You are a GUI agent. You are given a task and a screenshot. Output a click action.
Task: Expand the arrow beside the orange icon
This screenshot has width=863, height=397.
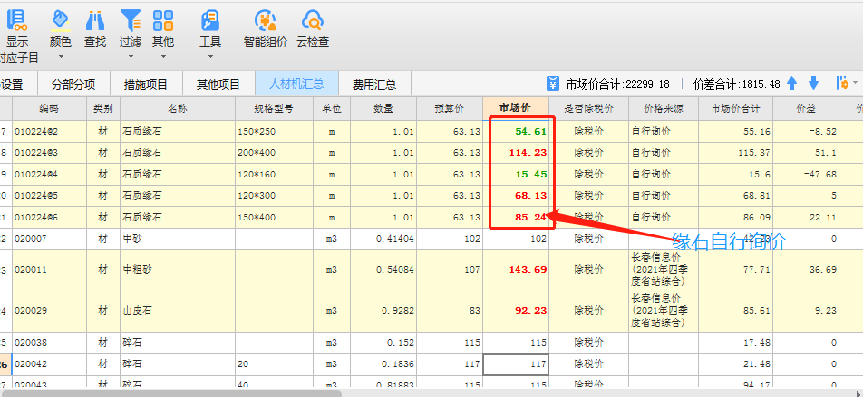[855, 84]
